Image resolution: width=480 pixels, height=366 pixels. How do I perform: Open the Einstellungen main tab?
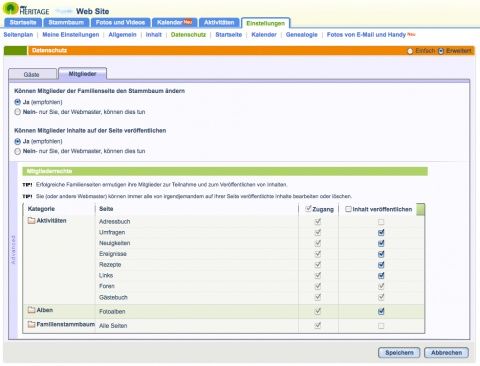point(266,23)
